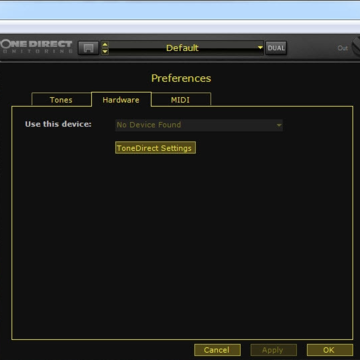Click the Out level knob
The image size is (360, 360).
(x=356, y=47)
